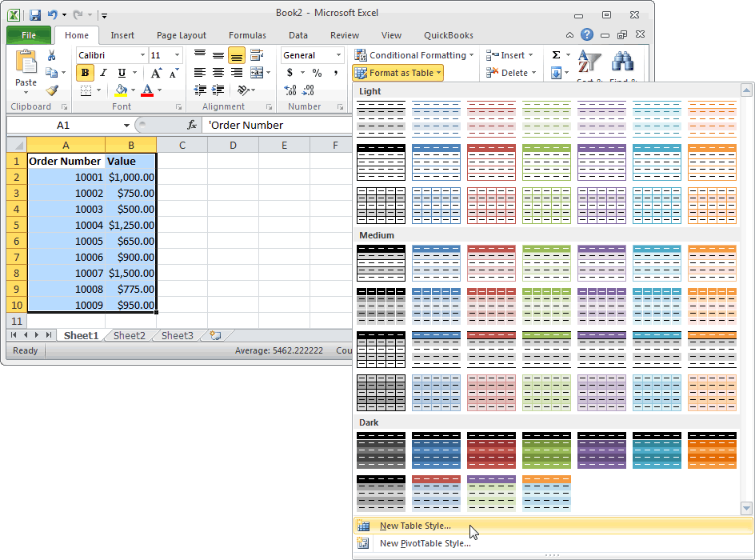Click the Format Painter brush icon
This screenshot has height=560, width=755.
52,90
